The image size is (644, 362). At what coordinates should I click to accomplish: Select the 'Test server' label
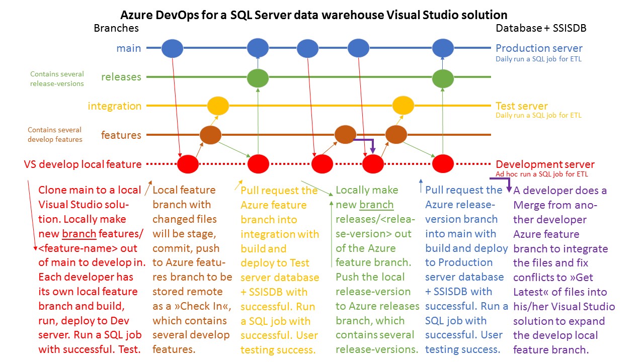tap(522, 106)
